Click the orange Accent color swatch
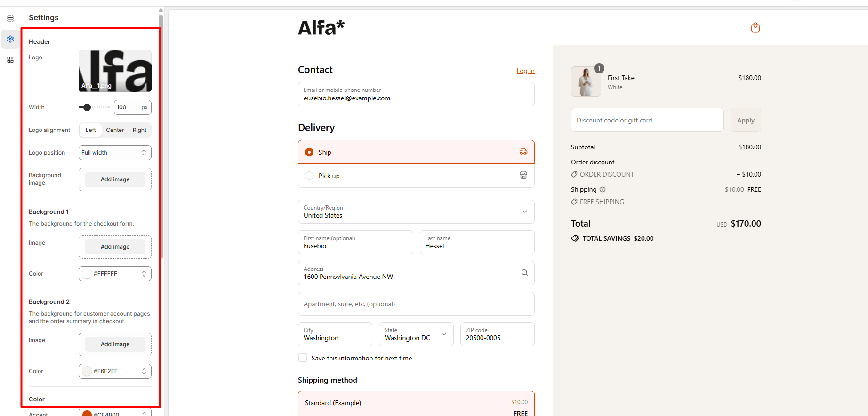The width and height of the screenshot is (868, 416). coord(87,413)
